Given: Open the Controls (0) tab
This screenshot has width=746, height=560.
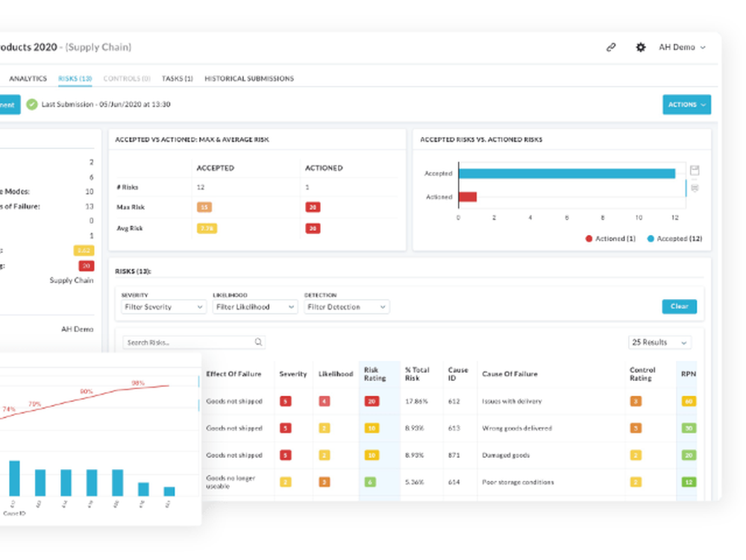Looking at the screenshot, I should tap(127, 78).
